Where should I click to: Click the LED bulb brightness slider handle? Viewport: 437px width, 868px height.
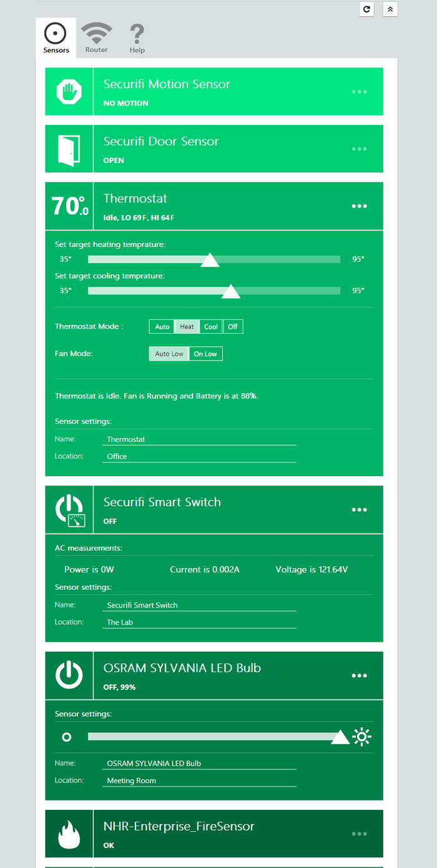coord(340,737)
